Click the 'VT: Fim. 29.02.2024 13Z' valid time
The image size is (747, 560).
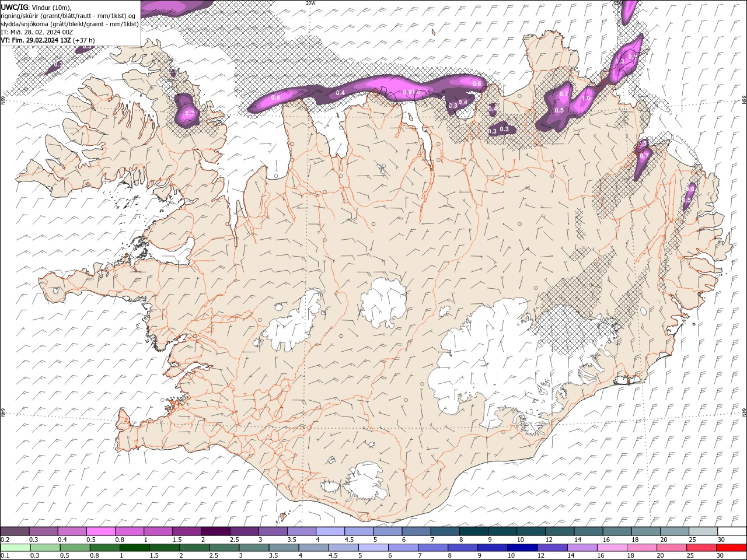(x=36, y=40)
